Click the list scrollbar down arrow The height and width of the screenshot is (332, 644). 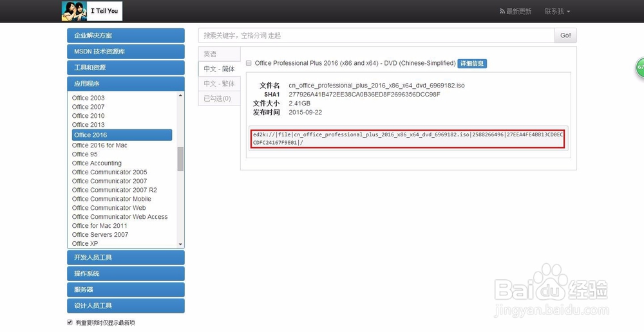pos(180,244)
